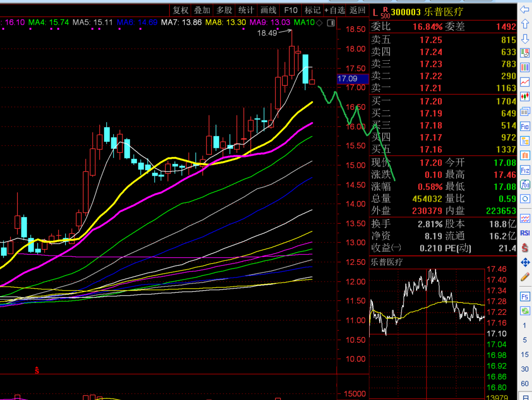532x400 pixels.
Task: Switch to the 15-minute period
Action: pos(524,355)
